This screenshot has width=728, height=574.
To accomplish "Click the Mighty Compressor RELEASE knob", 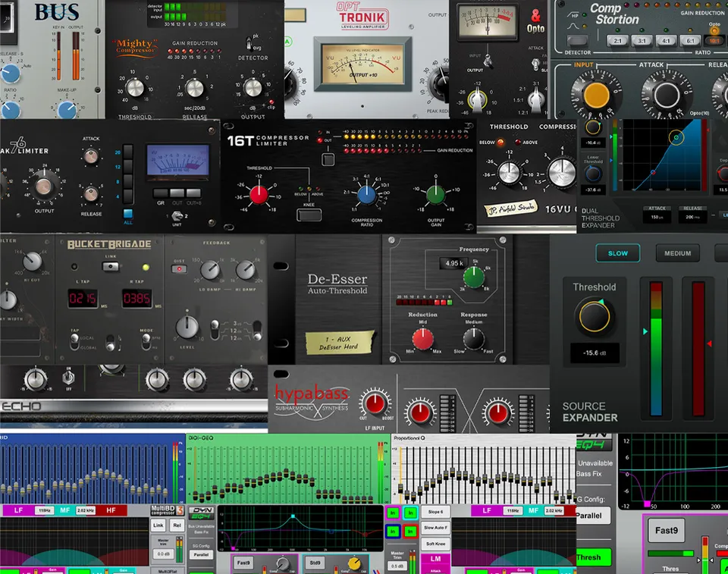I will [x=195, y=88].
